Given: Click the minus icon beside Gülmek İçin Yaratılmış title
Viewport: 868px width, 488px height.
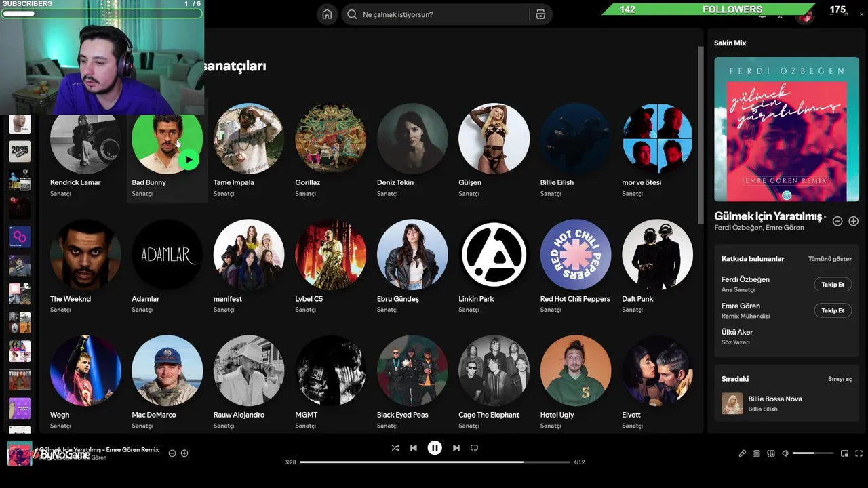Looking at the screenshot, I should pos(837,221).
